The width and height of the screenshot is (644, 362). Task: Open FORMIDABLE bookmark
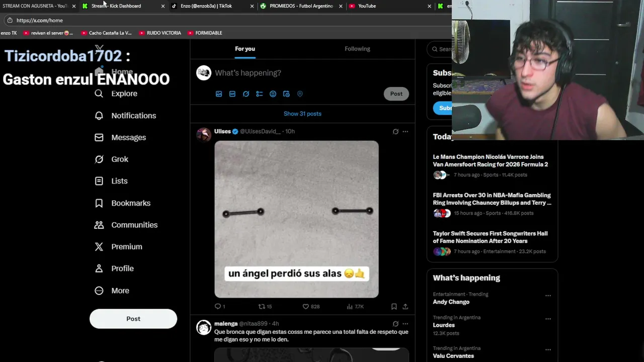pyautogui.click(x=205, y=33)
